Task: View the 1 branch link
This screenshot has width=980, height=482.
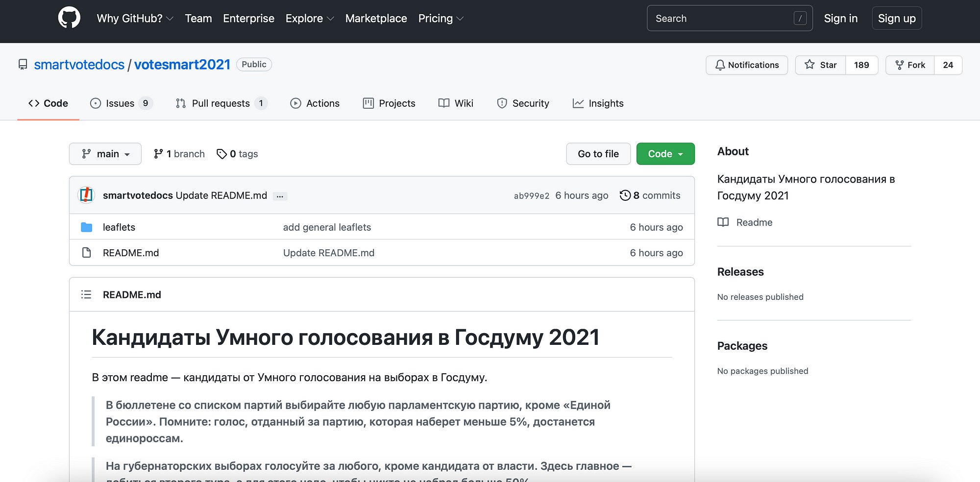Action: pos(179,154)
